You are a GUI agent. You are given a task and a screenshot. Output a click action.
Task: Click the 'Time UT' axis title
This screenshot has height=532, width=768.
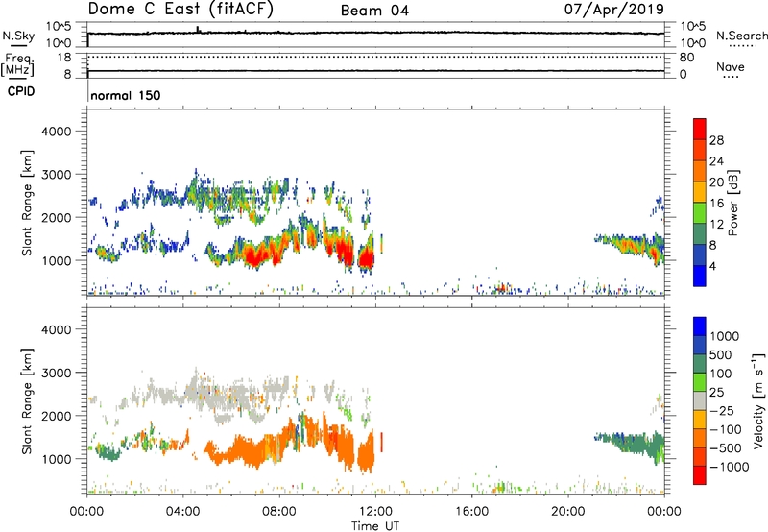click(x=375, y=525)
